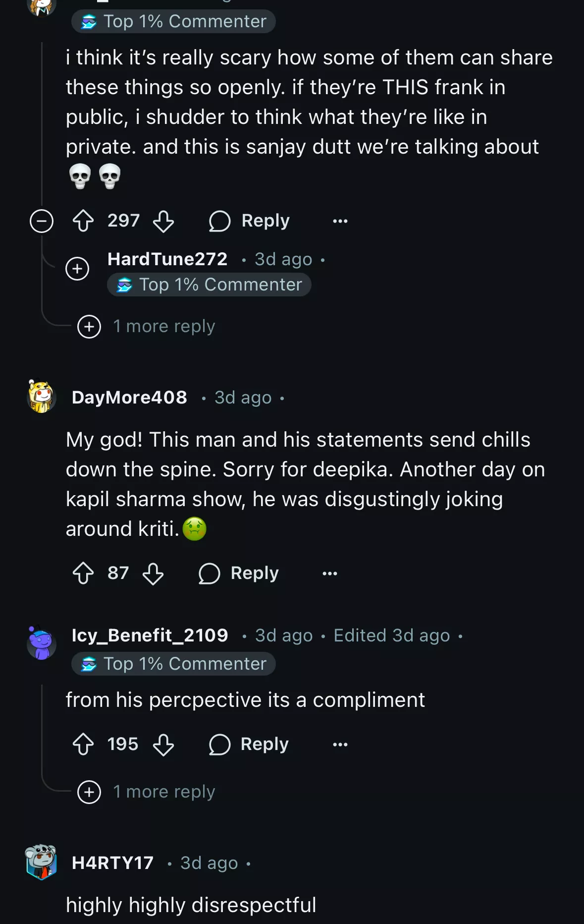
Task: Downvote DayMore408's comment
Action: (153, 574)
